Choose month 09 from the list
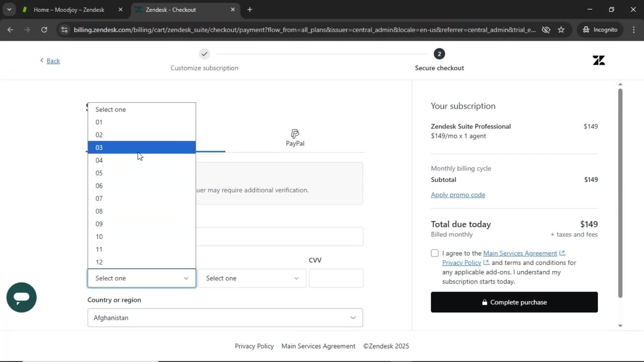This screenshot has height=362, width=644. [x=142, y=224]
